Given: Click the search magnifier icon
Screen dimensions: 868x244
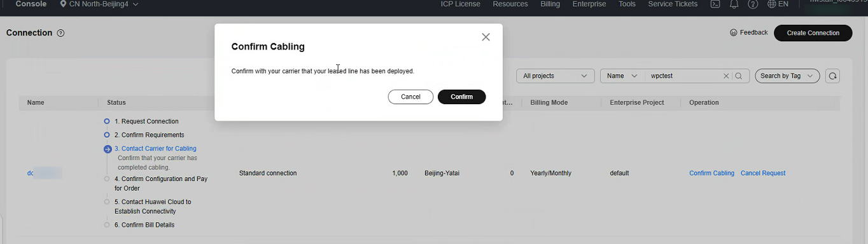Looking at the screenshot, I should click(739, 76).
